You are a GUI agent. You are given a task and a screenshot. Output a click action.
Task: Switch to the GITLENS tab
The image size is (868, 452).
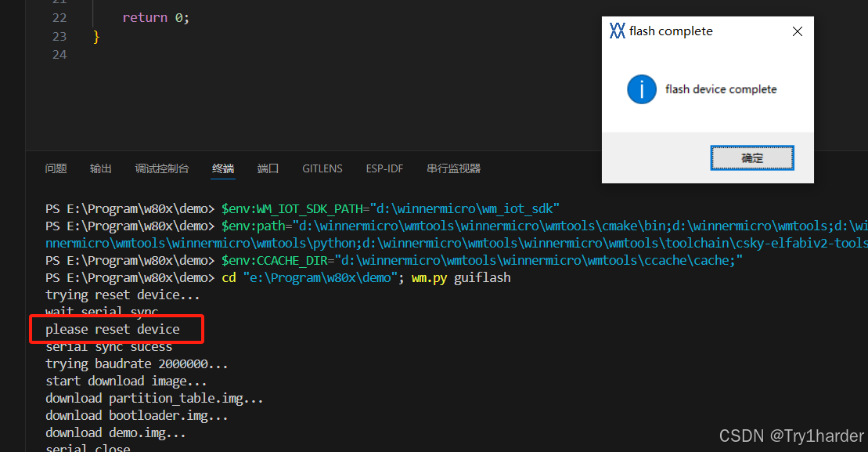pos(322,168)
